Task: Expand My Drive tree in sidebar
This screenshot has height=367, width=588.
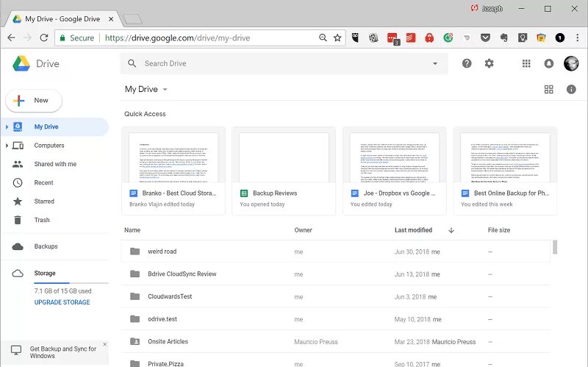Action: (x=7, y=127)
